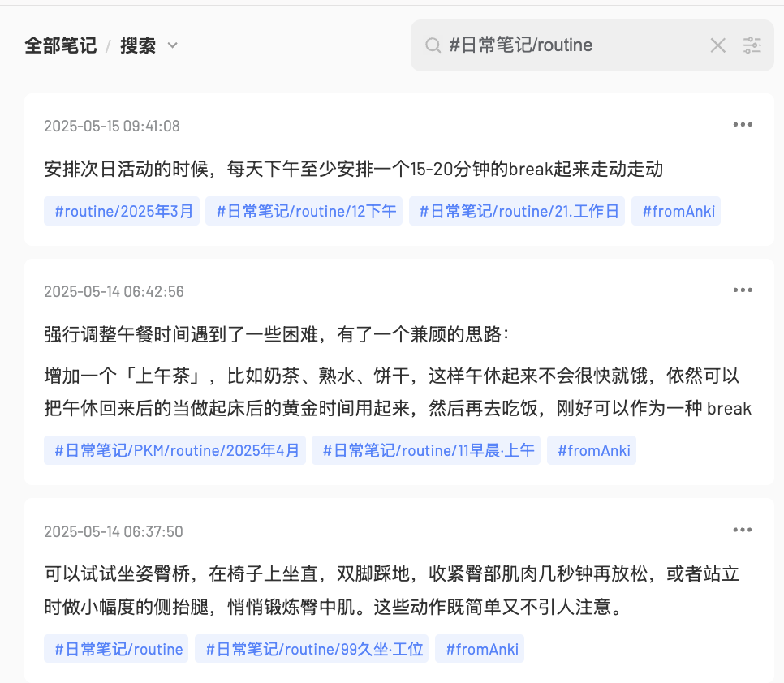Open more options for 06:42:56 note

743,290
